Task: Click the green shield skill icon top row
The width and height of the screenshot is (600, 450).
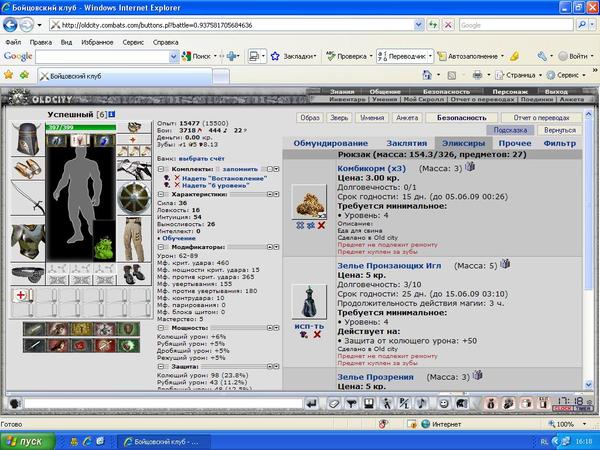Action: 129,329
